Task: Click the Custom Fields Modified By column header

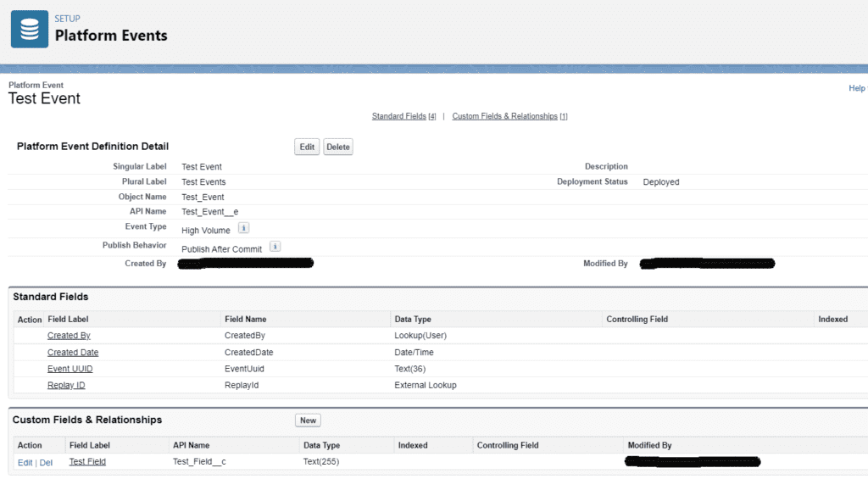Action: click(x=649, y=445)
